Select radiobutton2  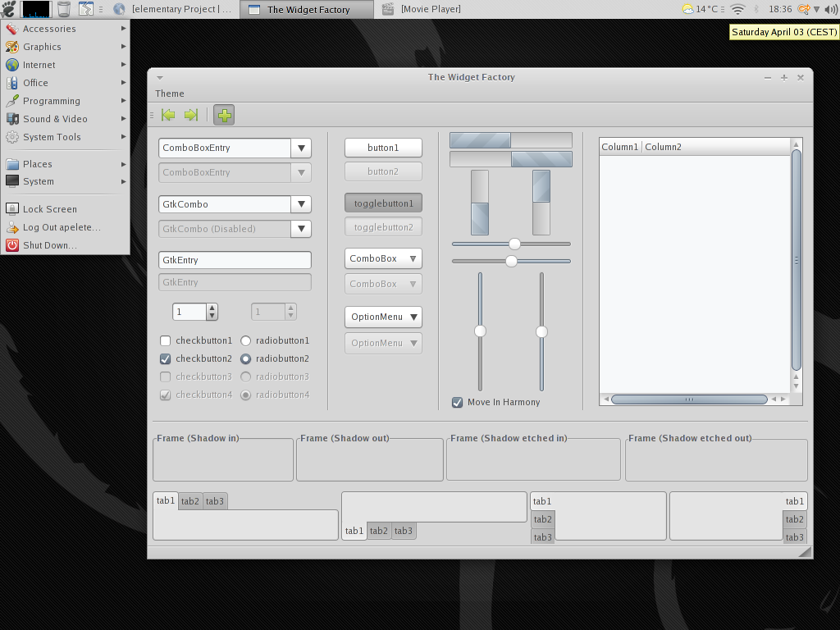(246, 359)
